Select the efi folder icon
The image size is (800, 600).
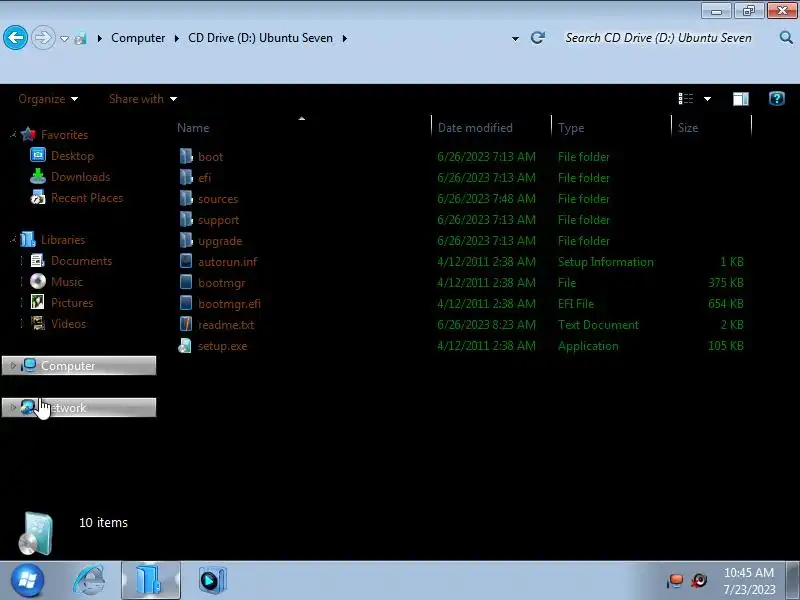tap(186, 177)
